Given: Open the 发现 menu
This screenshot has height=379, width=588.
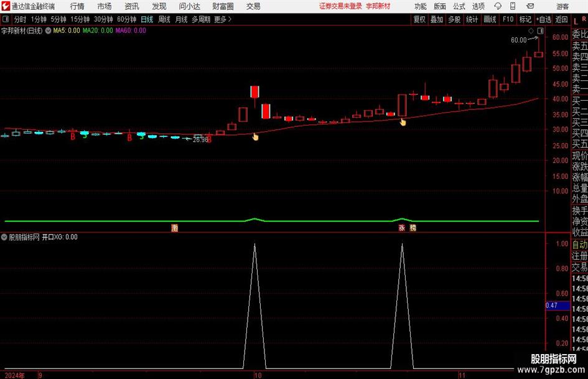Looking at the screenshot, I should click(x=159, y=6).
